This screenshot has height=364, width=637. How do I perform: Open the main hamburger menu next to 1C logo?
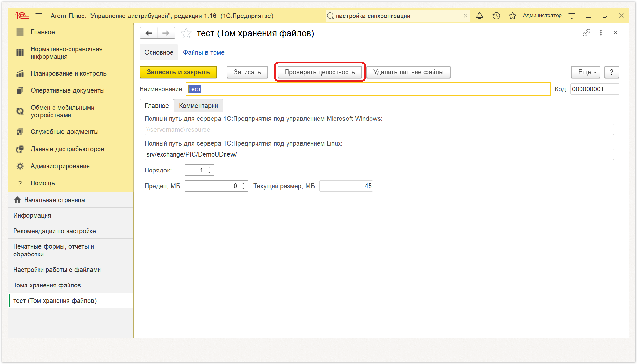tap(39, 16)
